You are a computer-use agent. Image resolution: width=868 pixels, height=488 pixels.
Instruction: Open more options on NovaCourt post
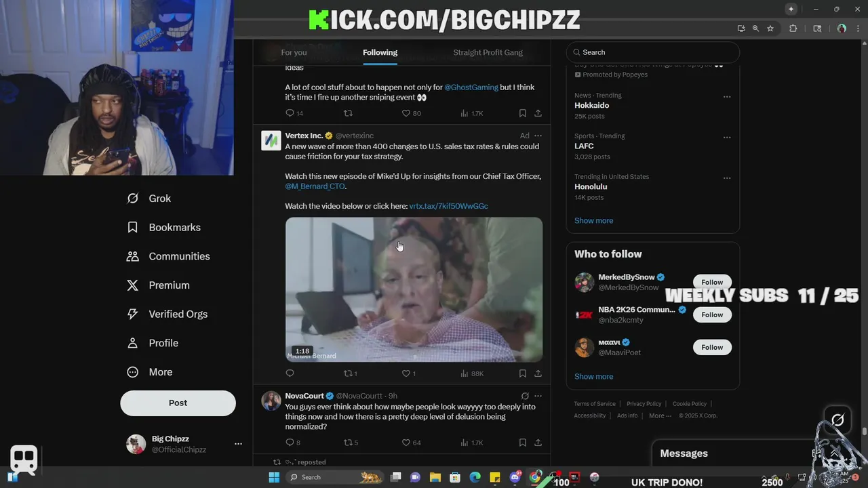pyautogui.click(x=538, y=396)
